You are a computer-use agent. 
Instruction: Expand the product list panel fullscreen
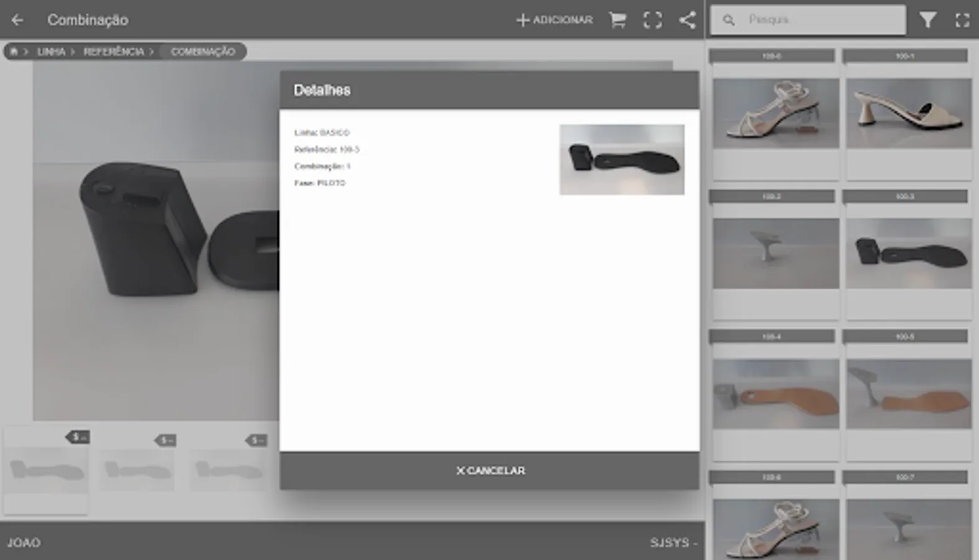(962, 20)
